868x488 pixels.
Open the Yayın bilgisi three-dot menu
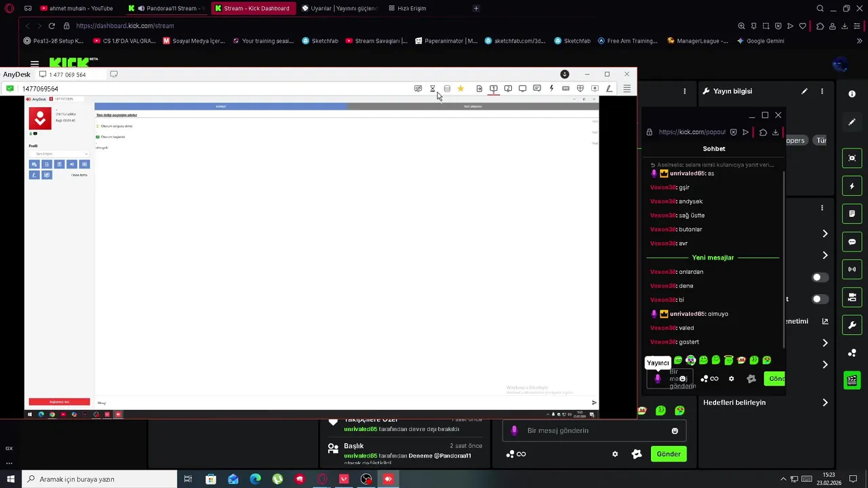822,91
